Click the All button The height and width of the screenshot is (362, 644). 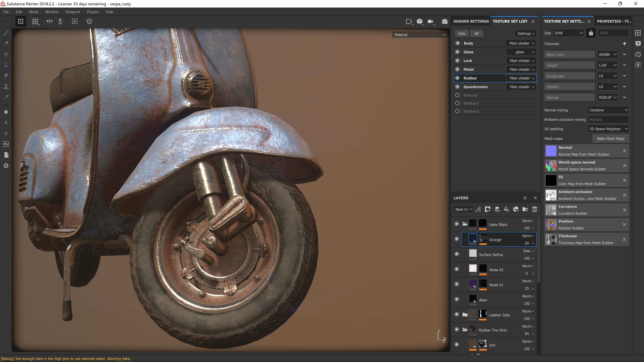[x=476, y=34]
